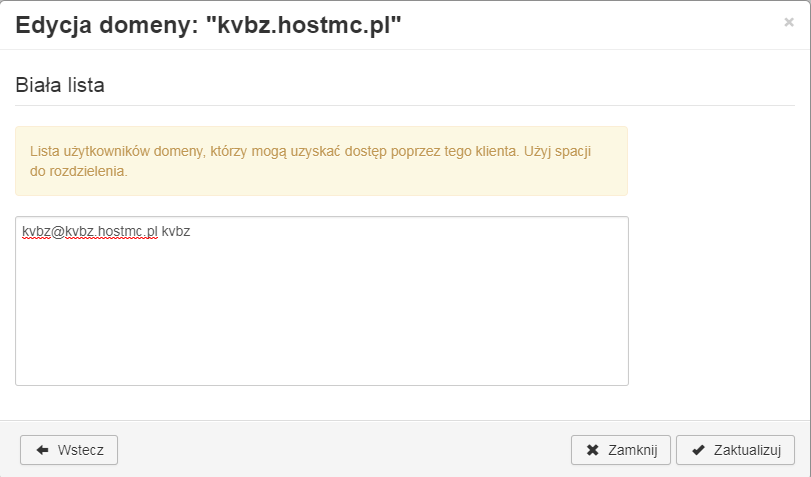Click the X icon on Zamknij

pyautogui.click(x=592, y=450)
